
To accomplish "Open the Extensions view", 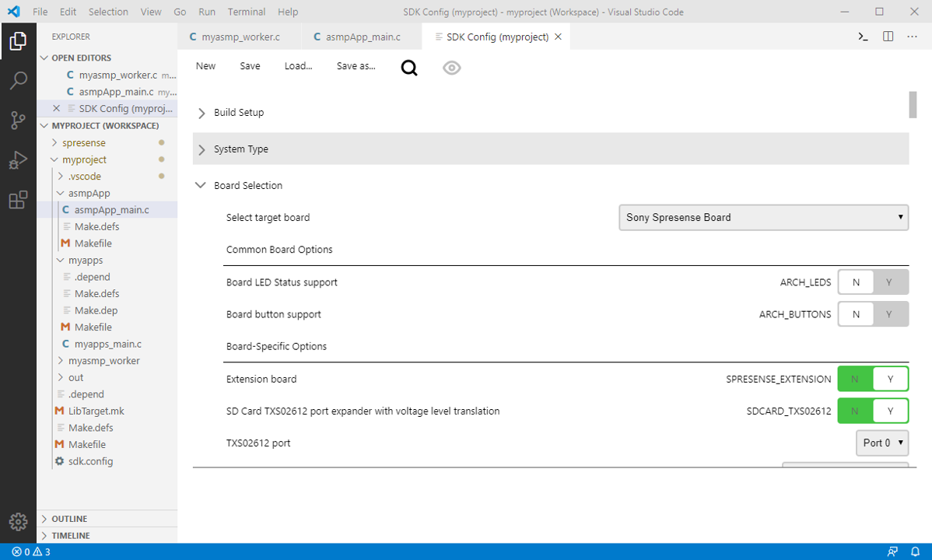I will coord(18,200).
